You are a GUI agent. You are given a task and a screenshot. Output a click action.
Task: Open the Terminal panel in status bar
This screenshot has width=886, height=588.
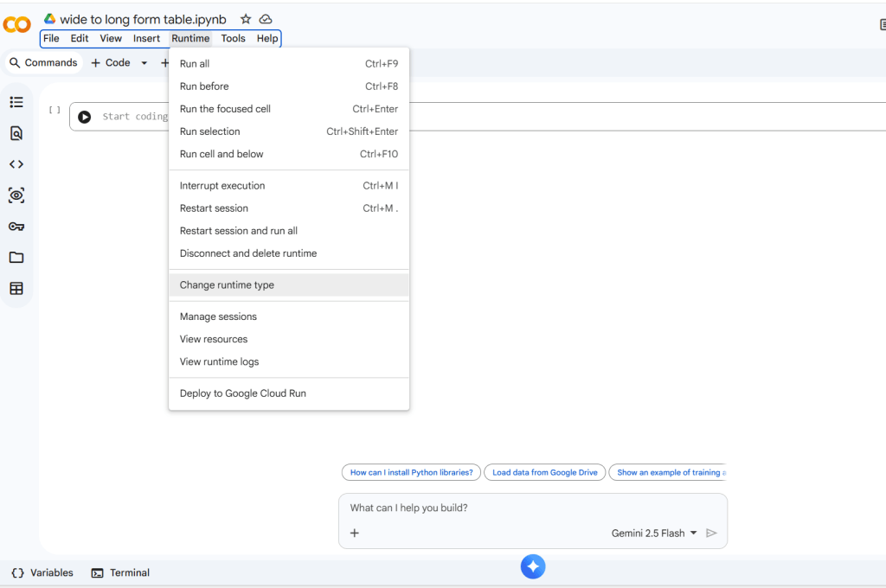(x=120, y=572)
